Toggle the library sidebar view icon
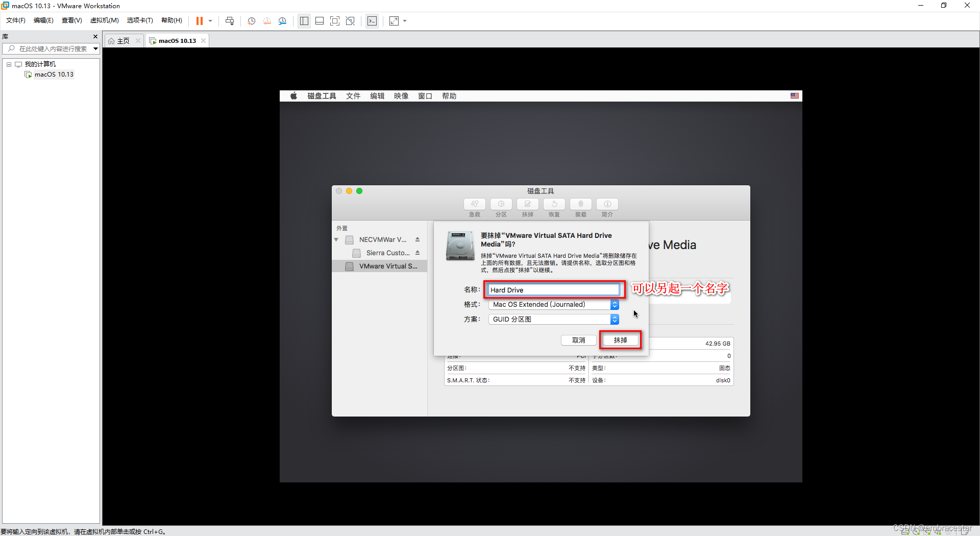 point(304,21)
